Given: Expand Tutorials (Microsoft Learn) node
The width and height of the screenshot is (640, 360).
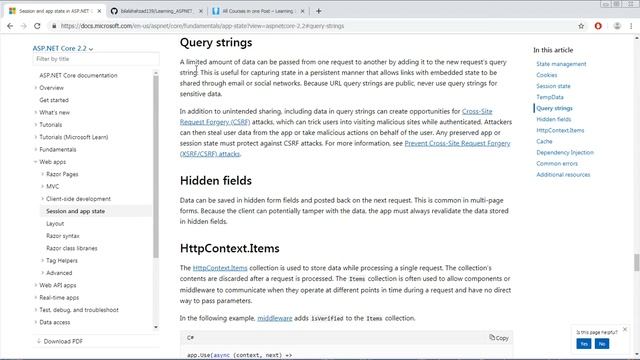Looking at the screenshot, I should (x=36, y=137).
